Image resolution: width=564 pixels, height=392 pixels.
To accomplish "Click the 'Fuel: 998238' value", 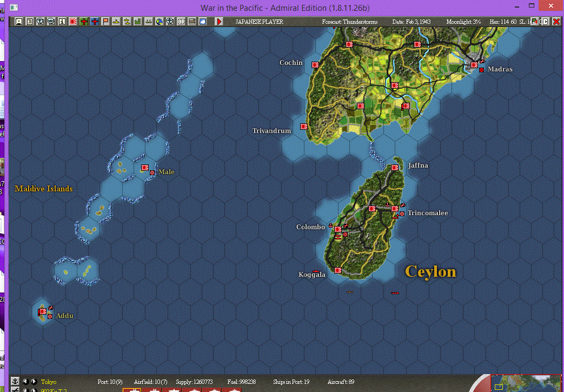I will pos(242,382).
